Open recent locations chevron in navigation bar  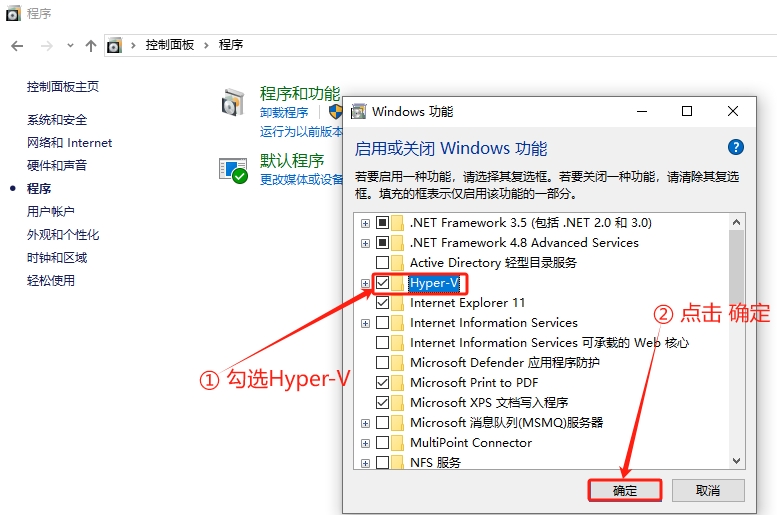[x=70, y=46]
